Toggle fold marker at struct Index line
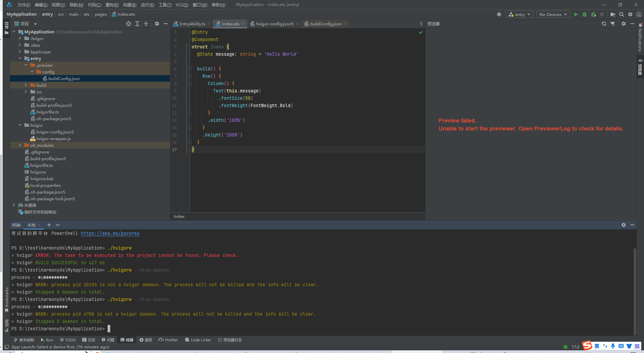This screenshot has width=644, height=353. [190, 47]
